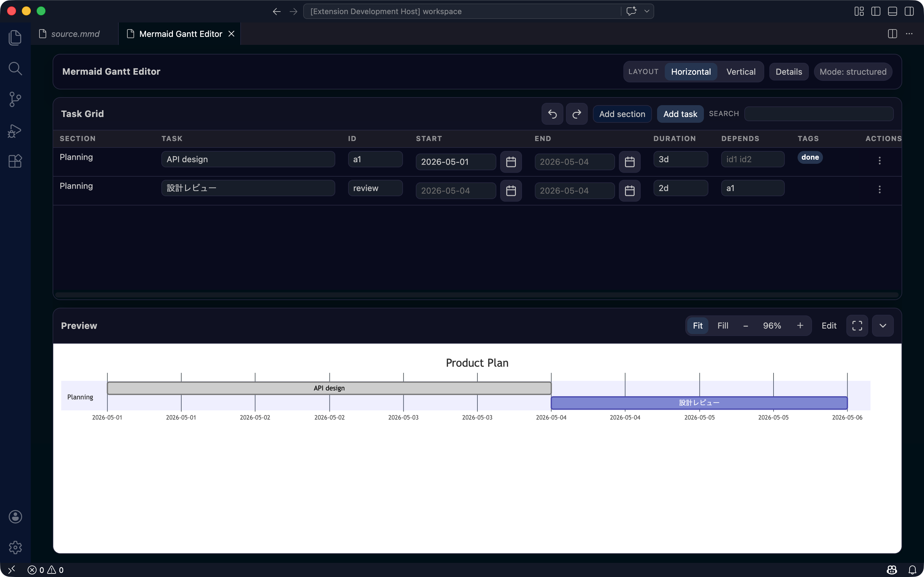
Task: Open the workspace dropdown chevron
Action: click(x=646, y=11)
